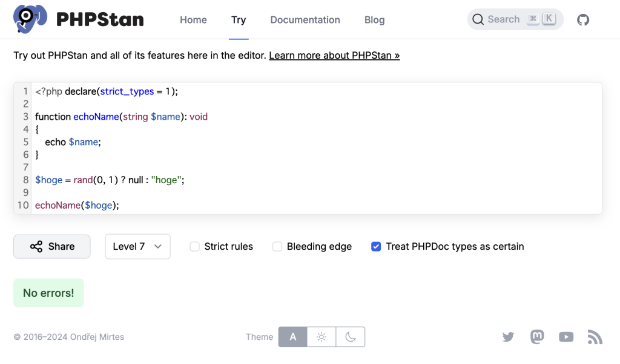Click on code line 8 with $hoge assignment
This screenshot has height=364, width=620.
pyautogui.click(x=109, y=180)
